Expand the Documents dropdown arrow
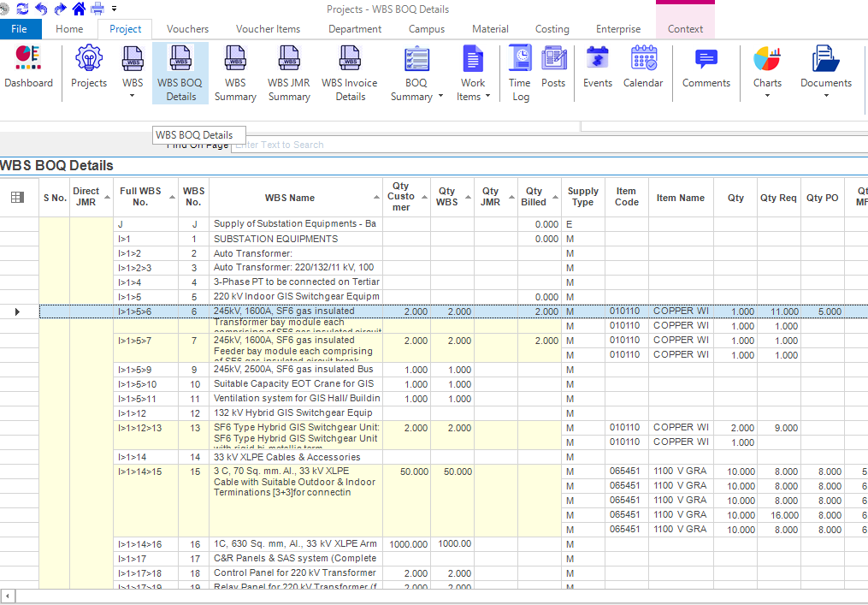 (826, 96)
